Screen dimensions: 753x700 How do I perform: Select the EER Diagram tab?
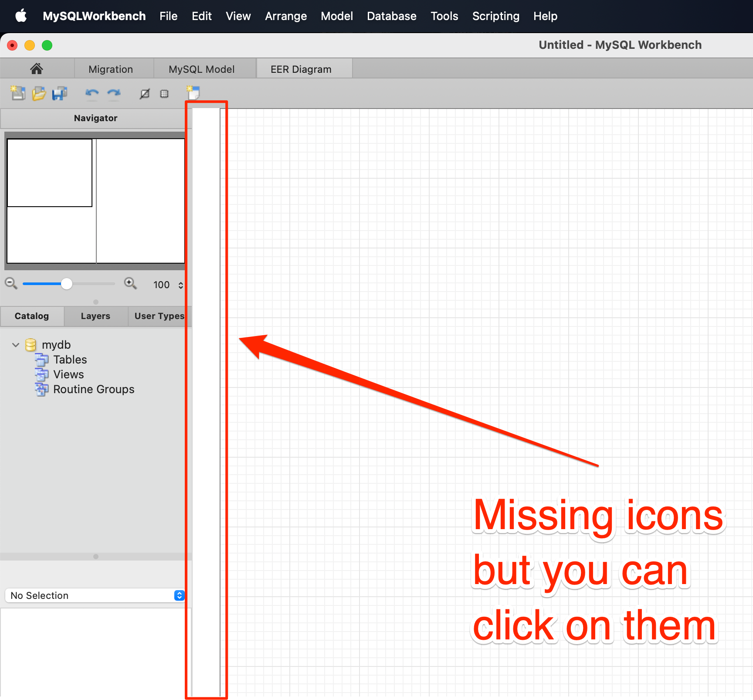pyautogui.click(x=301, y=69)
